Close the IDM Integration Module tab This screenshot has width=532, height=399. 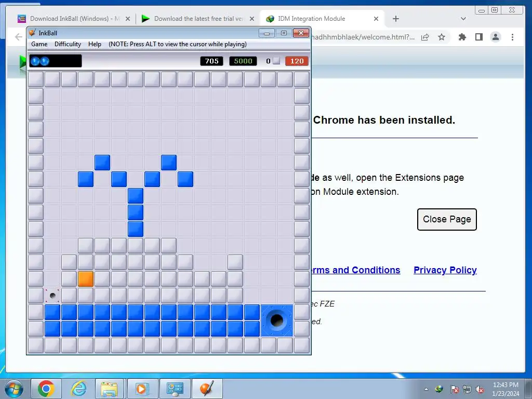[376, 19]
